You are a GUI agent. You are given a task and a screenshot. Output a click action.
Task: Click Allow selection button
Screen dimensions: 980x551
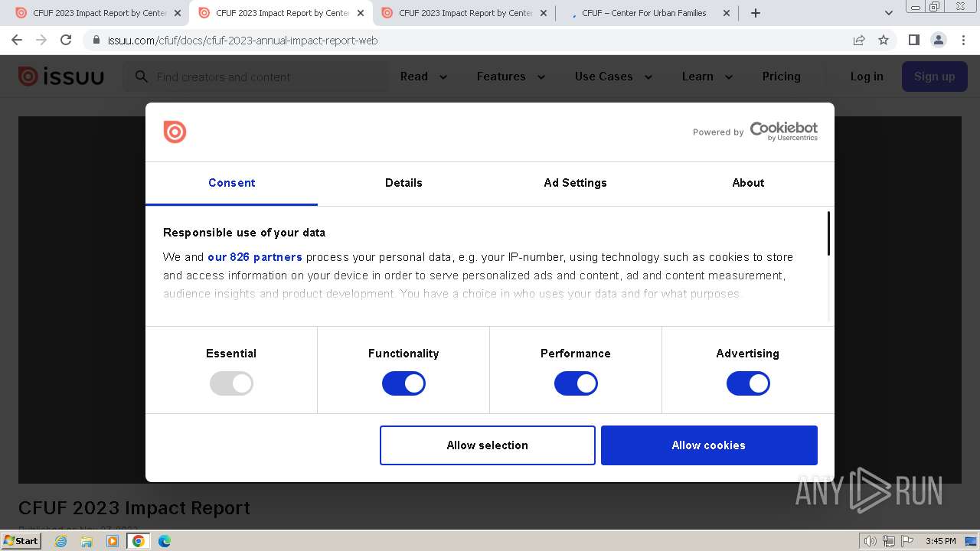click(x=488, y=445)
